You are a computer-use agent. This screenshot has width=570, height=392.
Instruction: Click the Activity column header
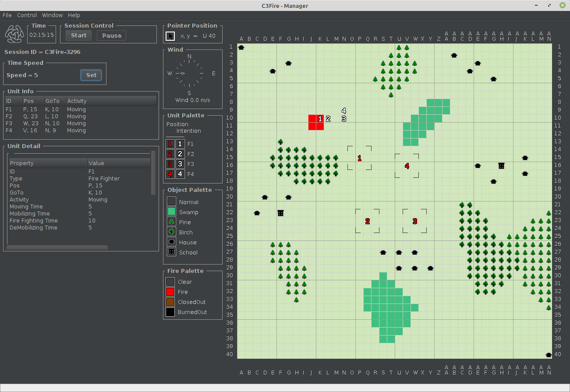click(x=111, y=101)
